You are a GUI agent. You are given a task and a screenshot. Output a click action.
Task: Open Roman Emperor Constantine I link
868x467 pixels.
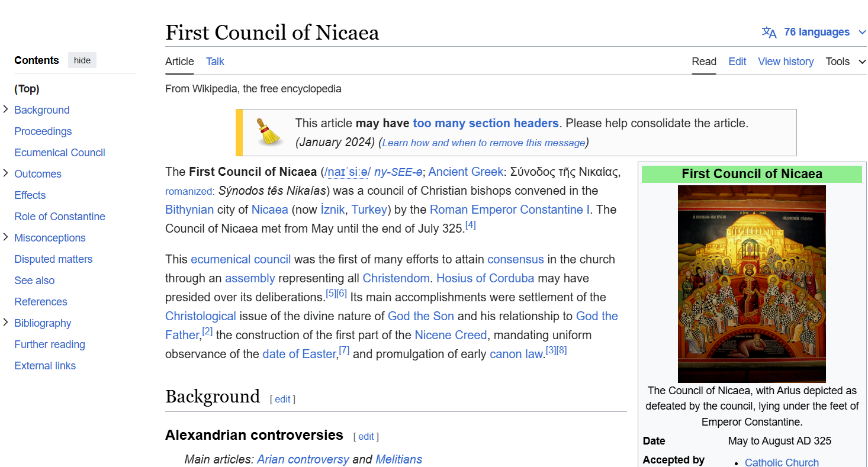click(x=510, y=210)
